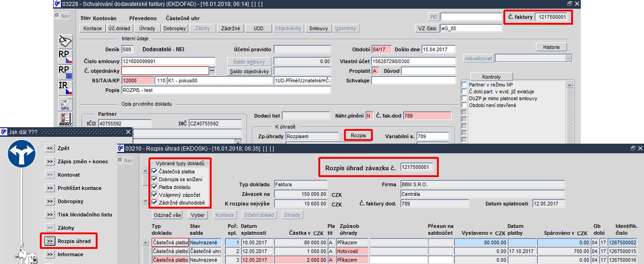Click the Variabilní s. field

(433, 136)
